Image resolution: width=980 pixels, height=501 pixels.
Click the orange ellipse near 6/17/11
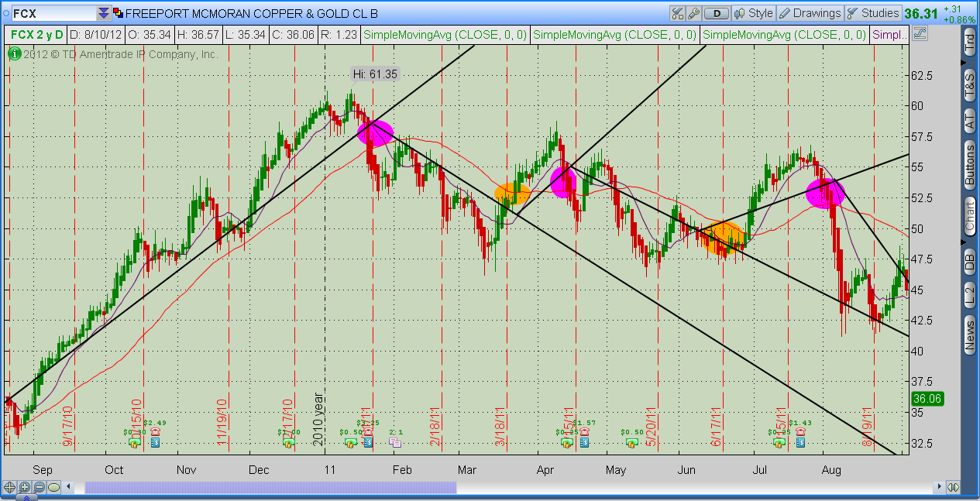point(724,238)
